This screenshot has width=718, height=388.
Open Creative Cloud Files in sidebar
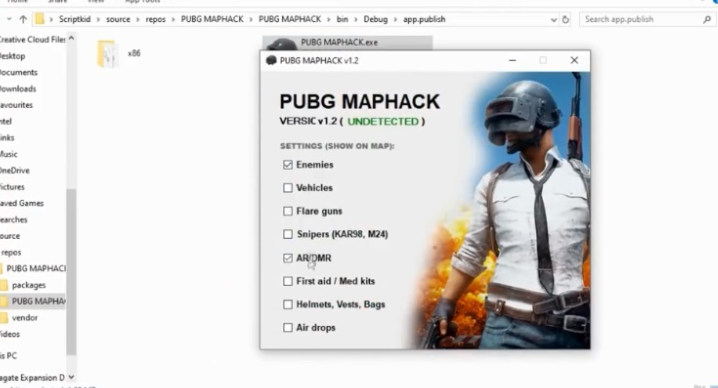pyautogui.click(x=33, y=40)
